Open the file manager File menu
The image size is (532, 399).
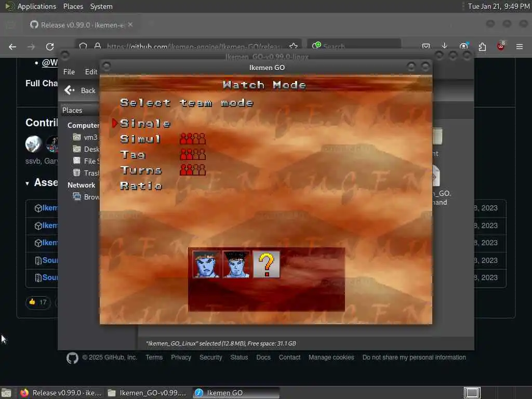(x=69, y=72)
